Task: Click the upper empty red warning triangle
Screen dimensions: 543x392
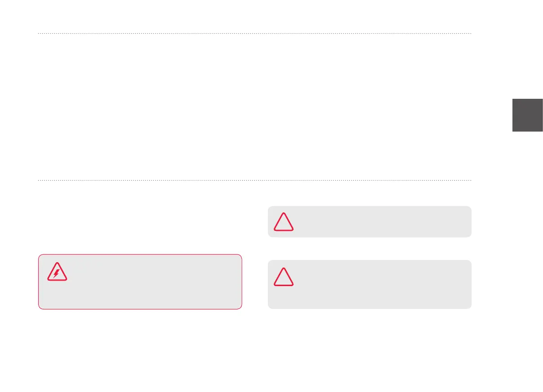Action: coord(284,222)
